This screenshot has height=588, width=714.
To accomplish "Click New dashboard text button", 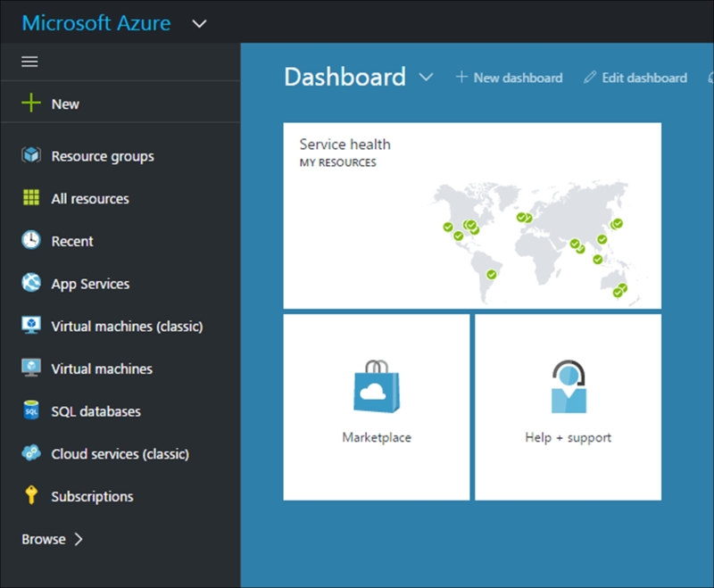I will (x=518, y=78).
